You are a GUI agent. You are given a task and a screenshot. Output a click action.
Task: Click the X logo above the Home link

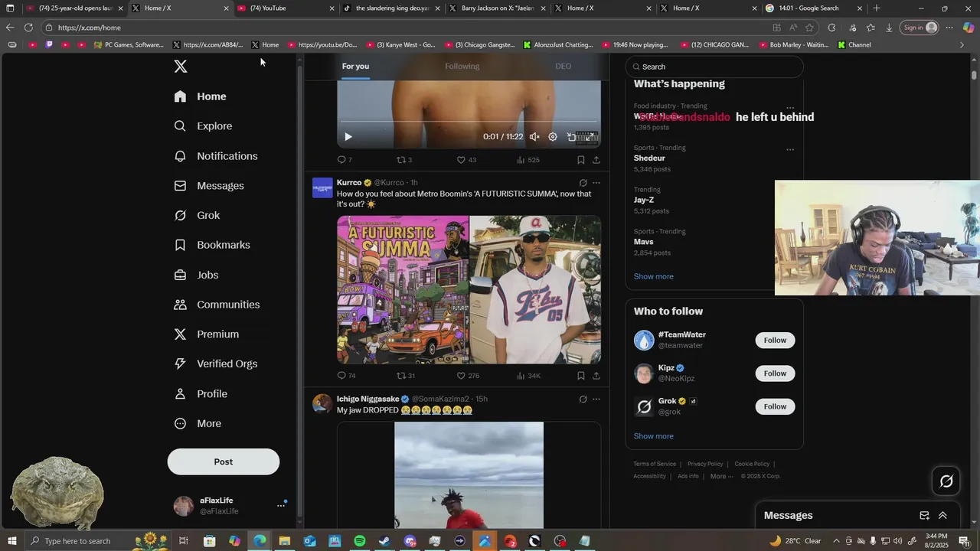click(x=181, y=67)
